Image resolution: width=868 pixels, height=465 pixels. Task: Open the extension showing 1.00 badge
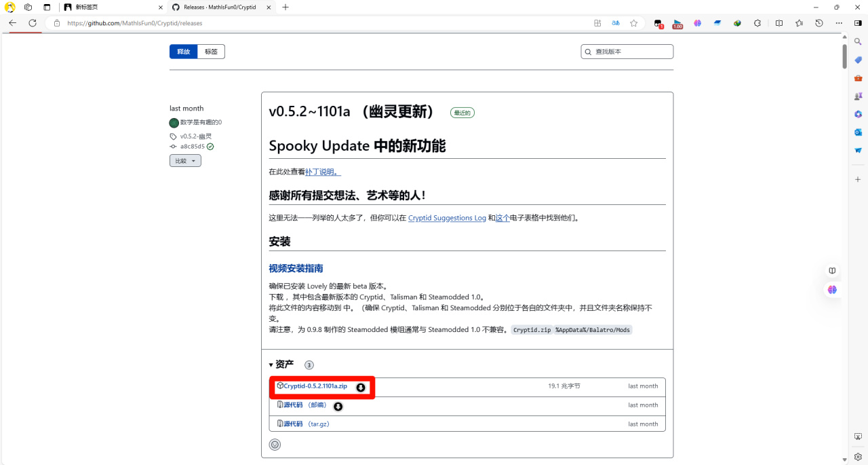coord(677,23)
